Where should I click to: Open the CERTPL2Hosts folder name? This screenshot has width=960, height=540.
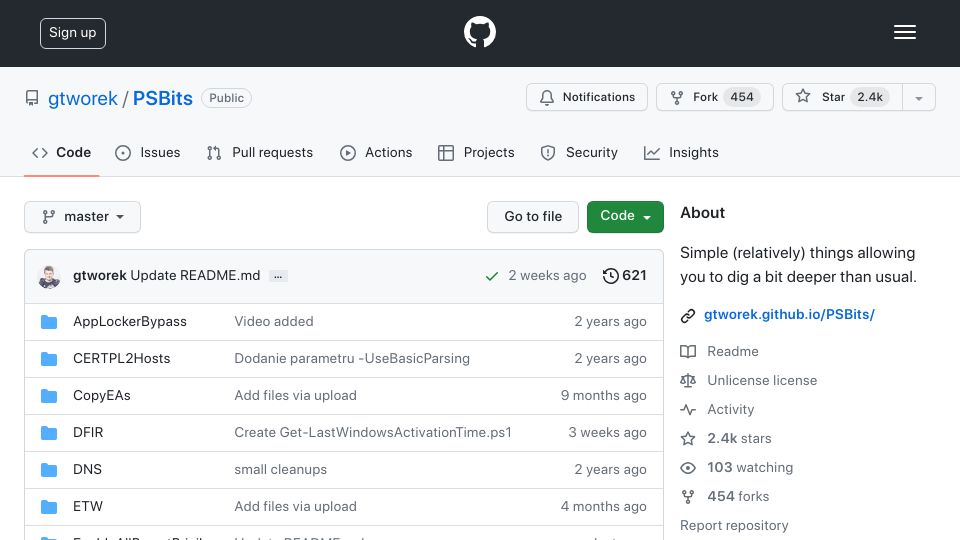(122, 359)
